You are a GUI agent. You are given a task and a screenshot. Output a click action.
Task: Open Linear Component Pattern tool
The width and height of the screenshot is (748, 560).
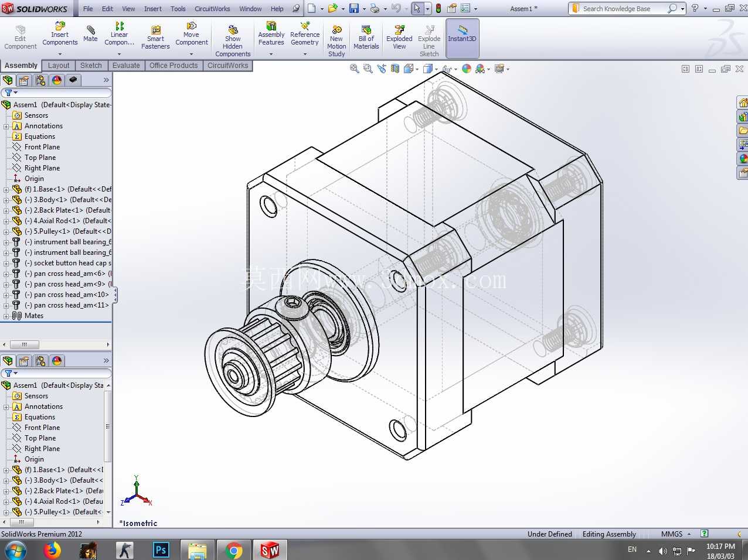tap(119, 34)
